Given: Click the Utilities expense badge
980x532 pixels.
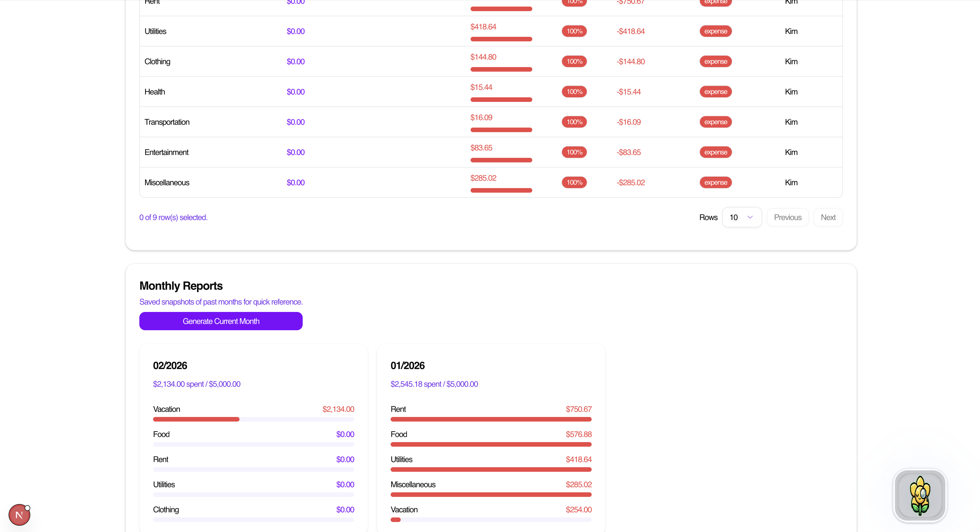Looking at the screenshot, I should pyautogui.click(x=715, y=31).
